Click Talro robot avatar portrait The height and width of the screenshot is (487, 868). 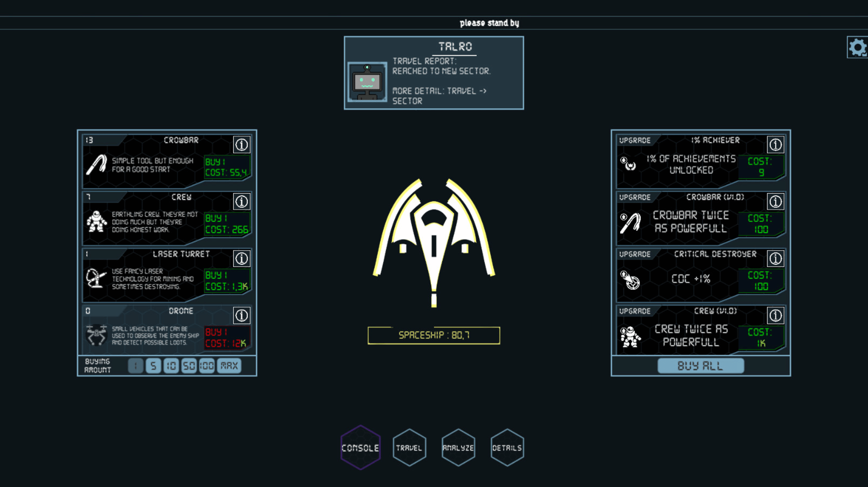367,82
